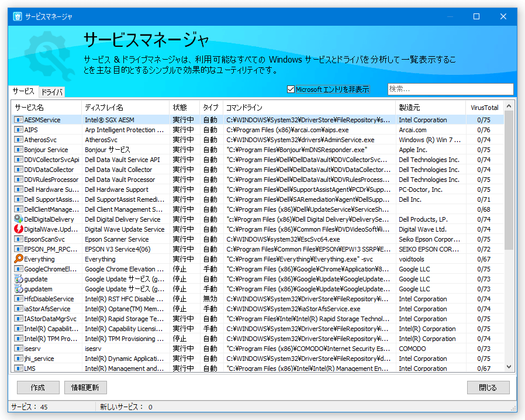Click the COMODO manufacturer cell

[412, 349]
